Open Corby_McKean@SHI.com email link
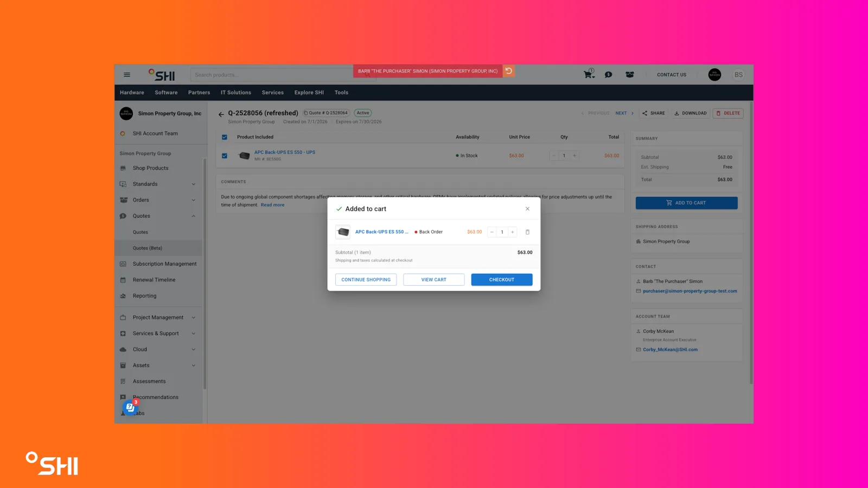The image size is (868, 488). pos(671,350)
